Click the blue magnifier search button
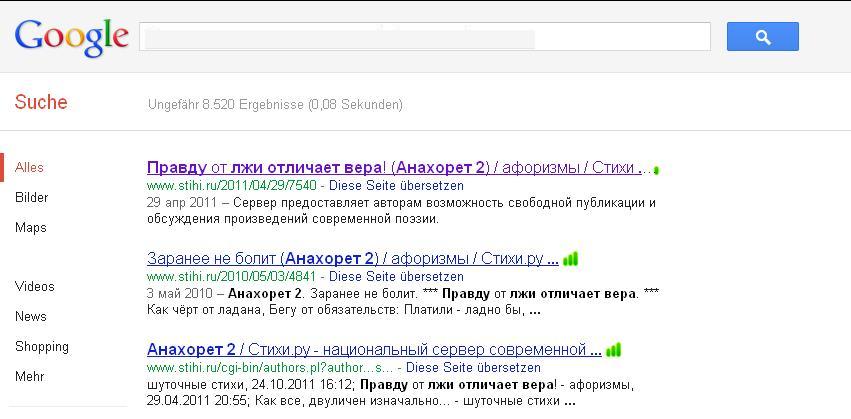Screen dimensions: 851x419 click(763, 36)
